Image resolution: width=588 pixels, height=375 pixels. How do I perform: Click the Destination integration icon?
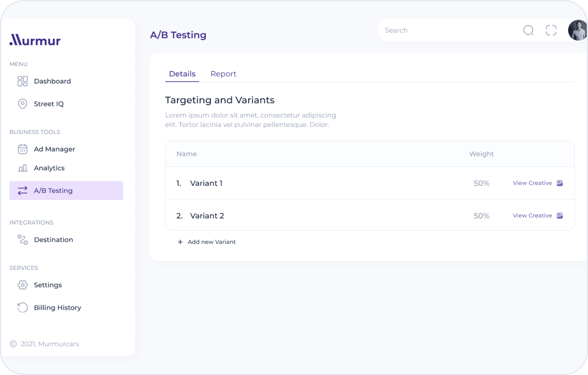(x=23, y=239)
